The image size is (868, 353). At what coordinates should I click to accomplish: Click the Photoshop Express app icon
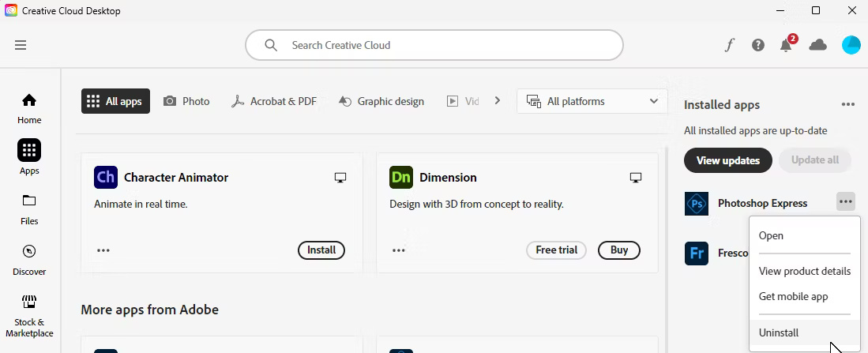(697, 204)
